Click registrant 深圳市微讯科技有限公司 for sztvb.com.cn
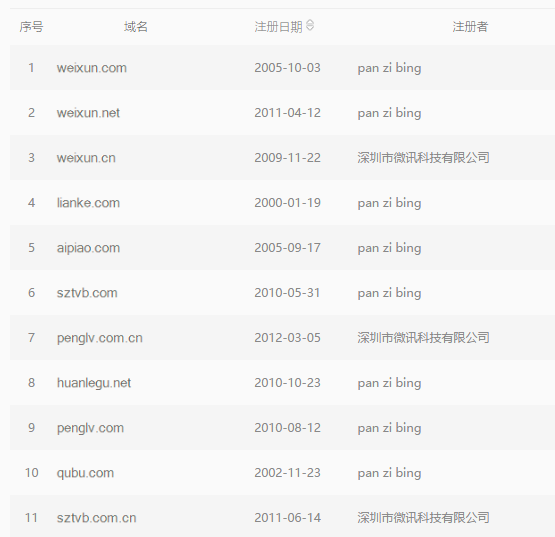 coord(423,518)
